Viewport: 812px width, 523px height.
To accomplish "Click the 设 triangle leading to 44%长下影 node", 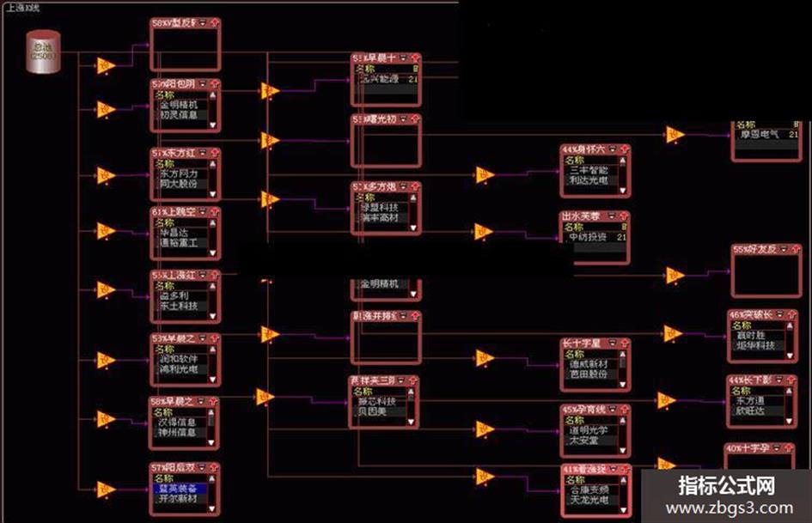I will point(667,401).
